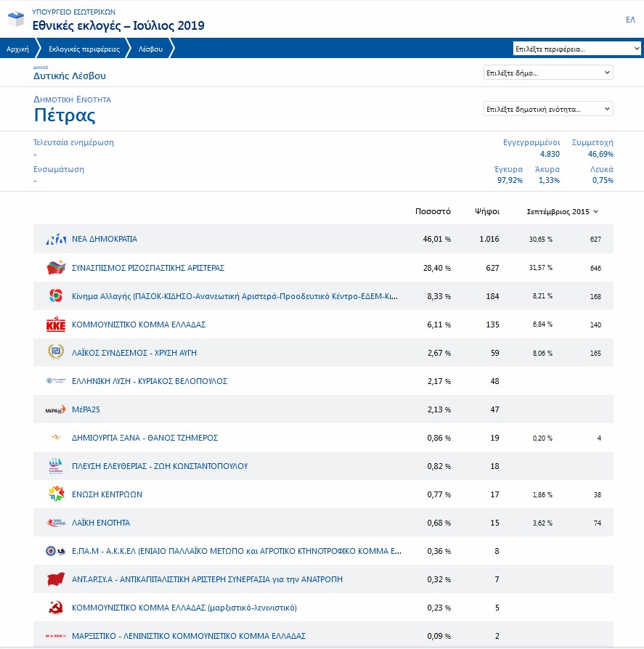This screenshot has width=644, height=649.
Task: Click the ΣΥΡΙΖΑ party flag logo
Action: pos(56,268)
